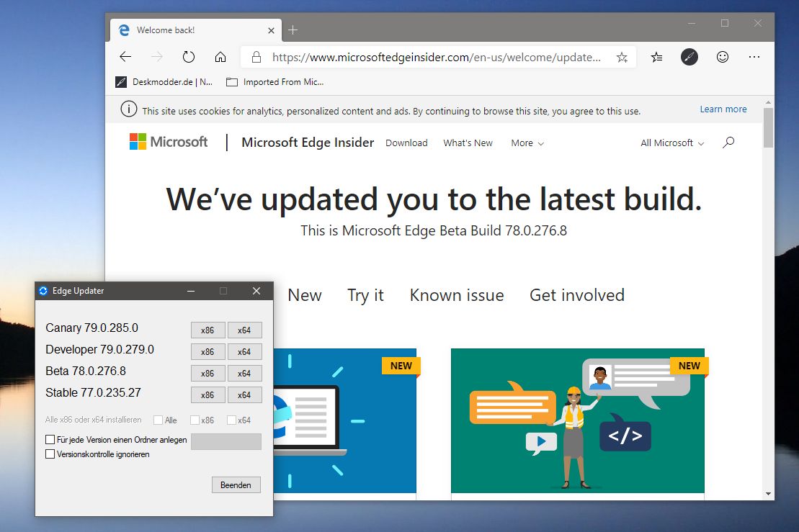
Task: Open the home page via house icon
Action: (220, 56)
